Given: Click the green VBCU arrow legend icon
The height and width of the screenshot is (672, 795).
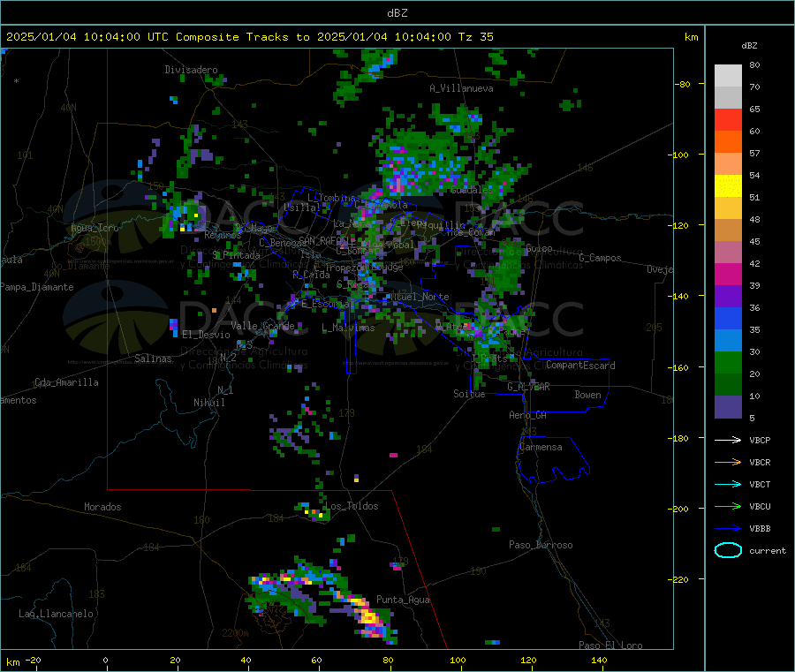Looking at the screenshot, I should pyautogui.click(x=728, y=506).
